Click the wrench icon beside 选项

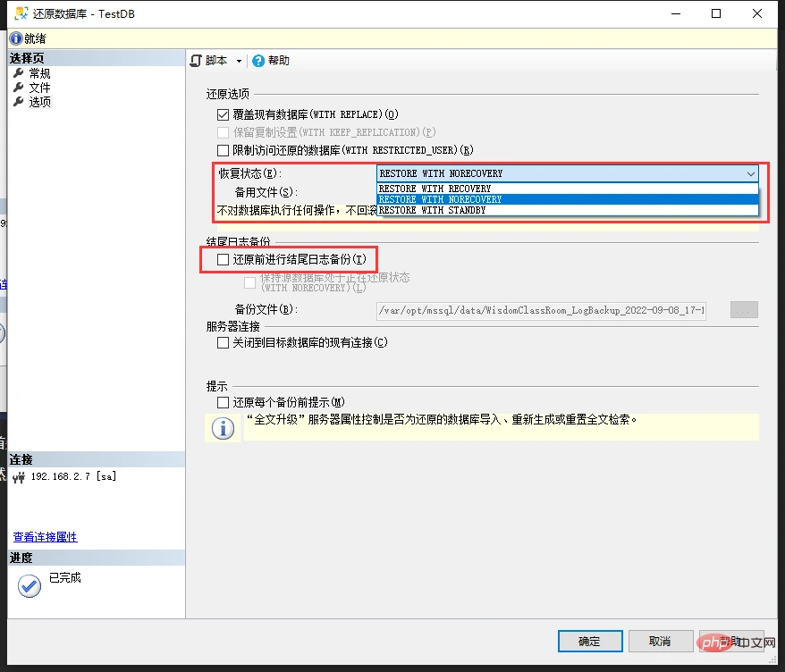click(x=19, y=102)
